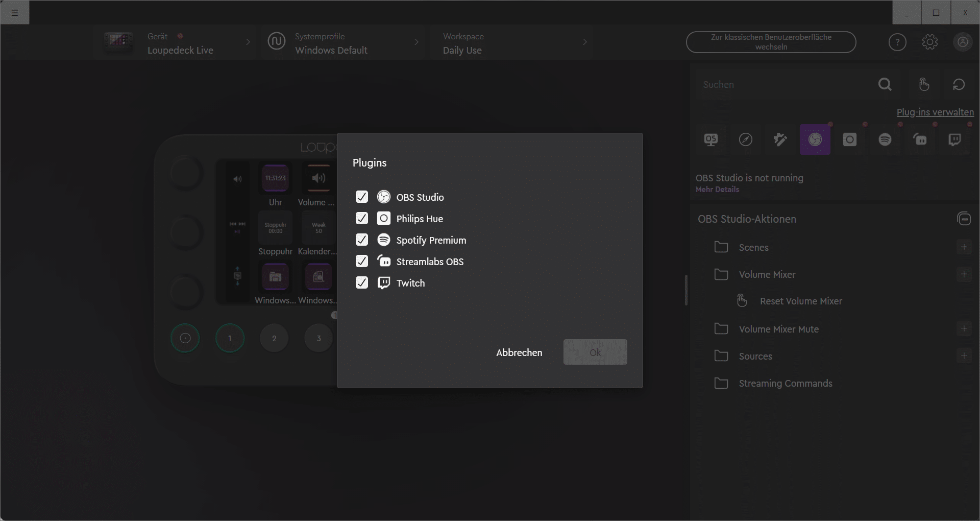The image size is (980, 521).
Task: Click the Abbrechen button
Action: click(x=519, y=352)
